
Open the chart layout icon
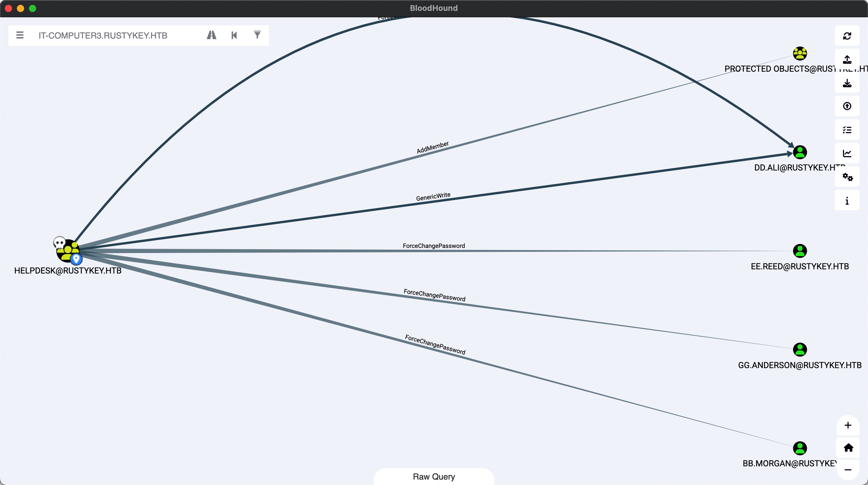click(847, 153)
